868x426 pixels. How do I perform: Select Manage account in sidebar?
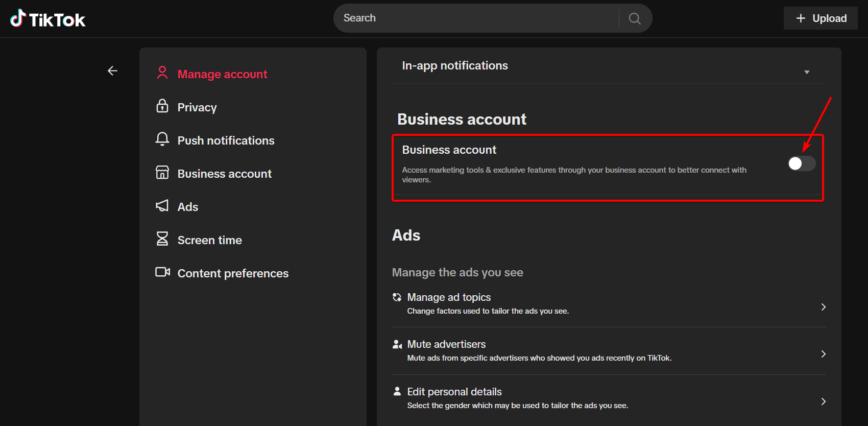click(x=222, y=74)
